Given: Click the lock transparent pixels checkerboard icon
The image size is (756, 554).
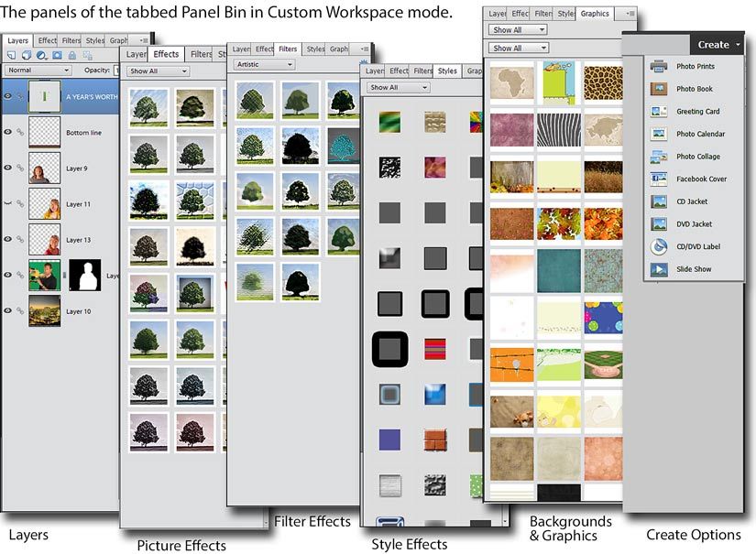Looking at the screenshot, I should tap(87, 55).
